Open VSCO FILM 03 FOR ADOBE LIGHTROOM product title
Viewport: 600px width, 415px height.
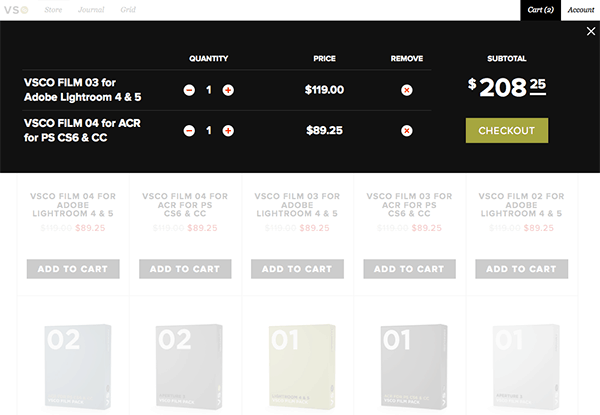[297, 205]
